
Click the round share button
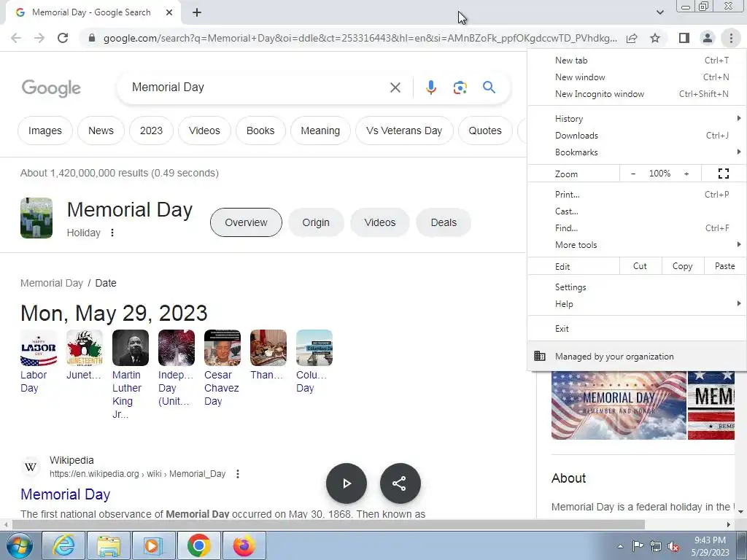400,483
